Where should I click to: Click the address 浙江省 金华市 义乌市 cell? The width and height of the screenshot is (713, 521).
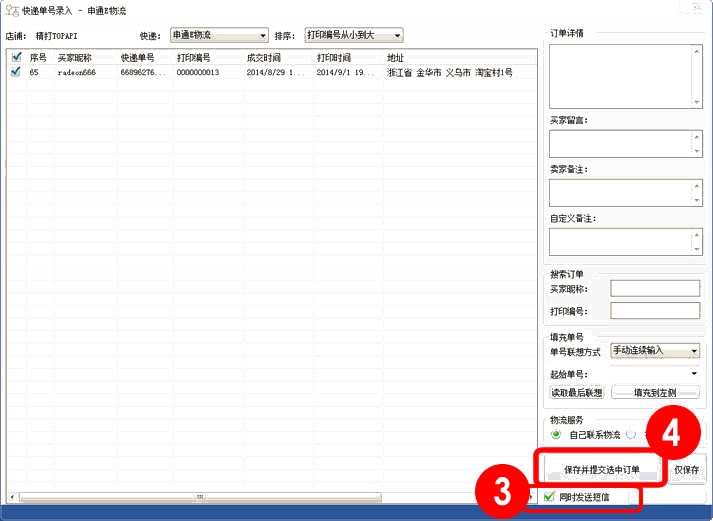click(449, 72)
